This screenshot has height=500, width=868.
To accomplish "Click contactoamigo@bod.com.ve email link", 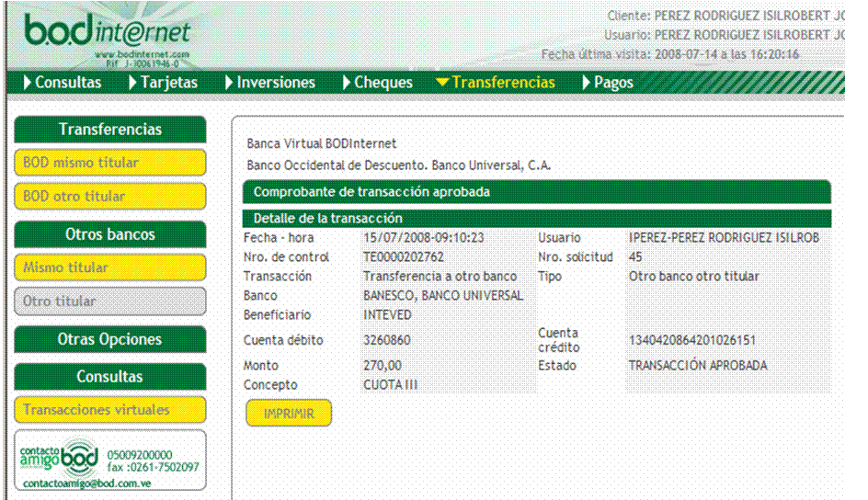I will coord(87,483).
